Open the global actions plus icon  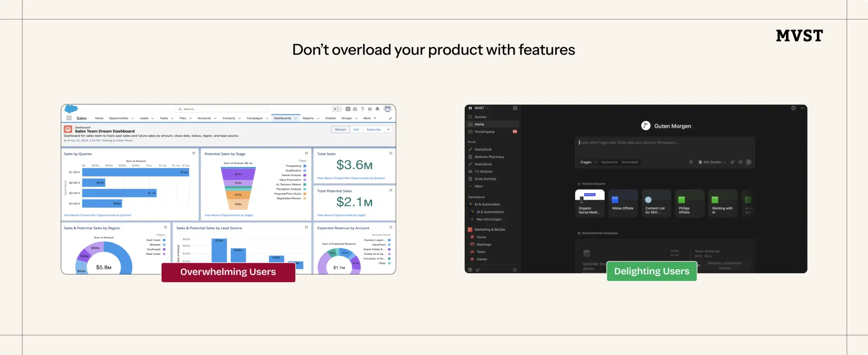(x=348, y=109)
